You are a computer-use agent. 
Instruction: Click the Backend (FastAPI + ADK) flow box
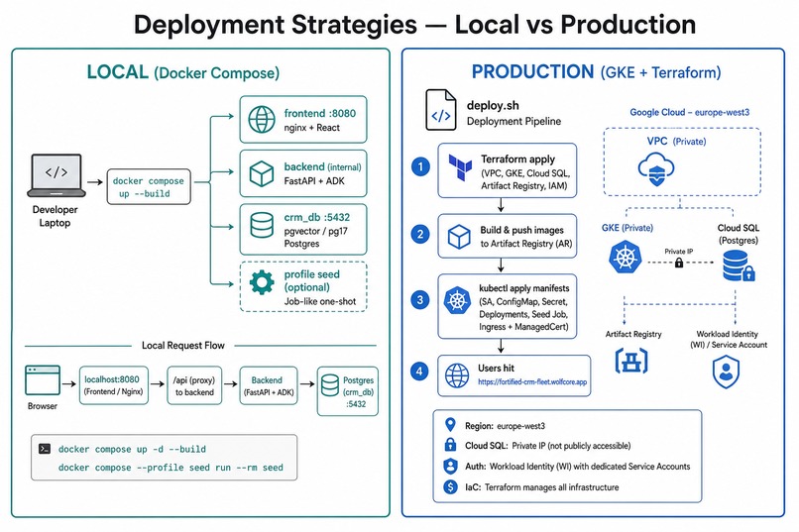269,385
